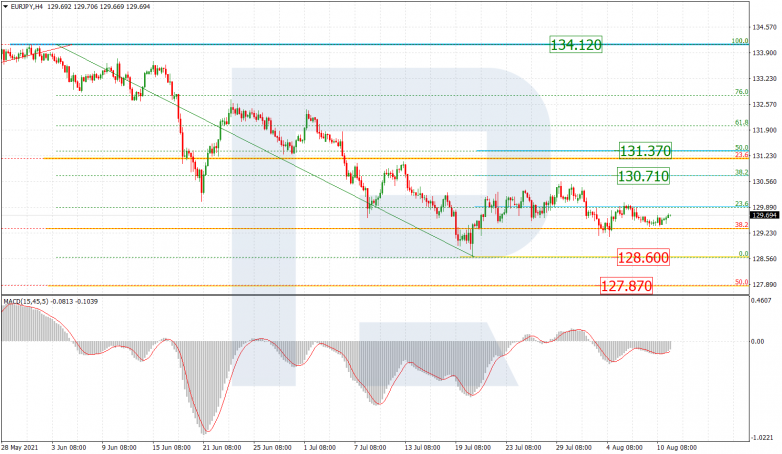Select the green 130.710 price label
Viewport: 782px width, 454px height.
pos(643,176)
